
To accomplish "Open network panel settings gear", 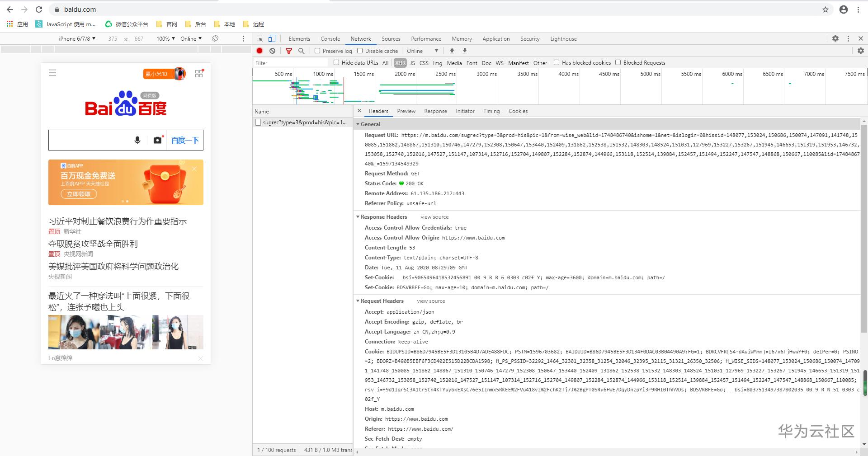I will 861,51.
